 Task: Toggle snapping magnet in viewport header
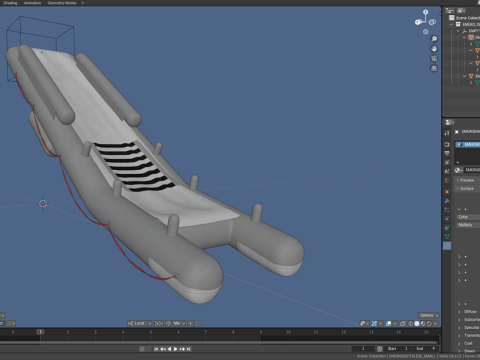click(x=168, y=323)
